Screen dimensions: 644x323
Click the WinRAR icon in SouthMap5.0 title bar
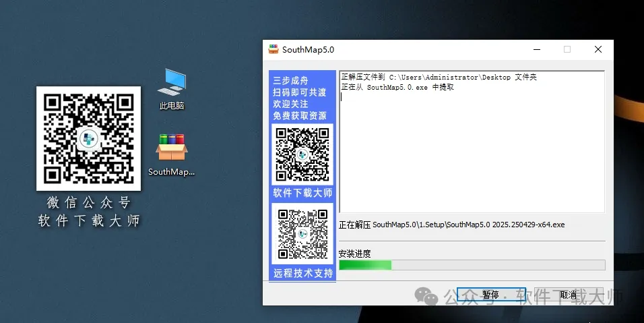click(273, 49)
